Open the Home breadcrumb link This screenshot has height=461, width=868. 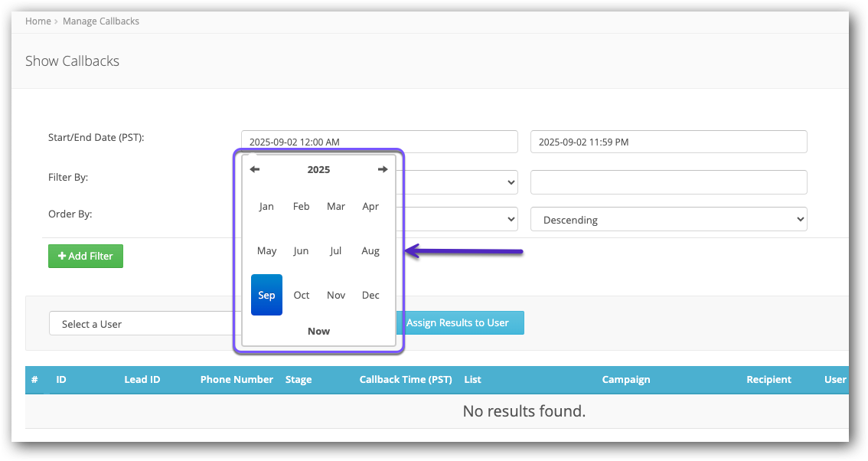click(38, 21)
